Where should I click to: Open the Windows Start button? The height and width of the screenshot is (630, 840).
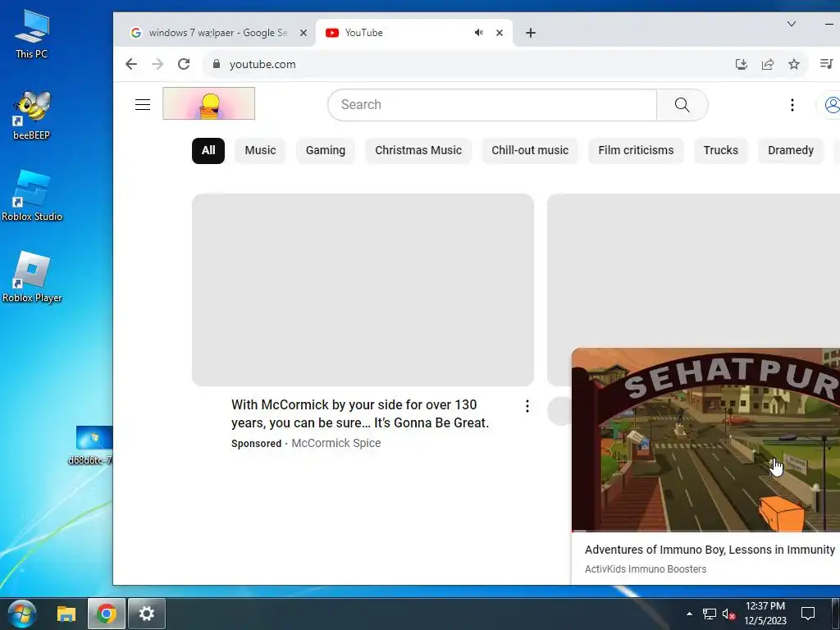(x=22, y=614)
